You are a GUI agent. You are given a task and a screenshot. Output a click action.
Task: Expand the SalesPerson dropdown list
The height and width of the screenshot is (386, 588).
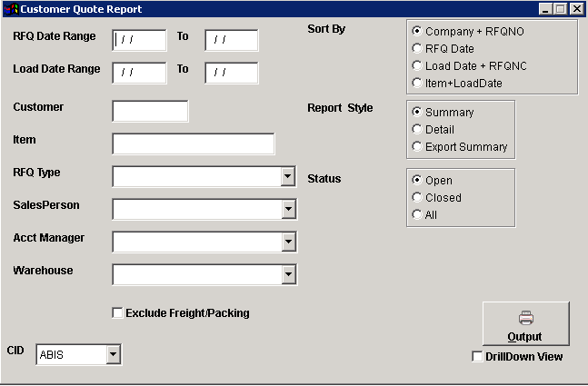point(288,209)
